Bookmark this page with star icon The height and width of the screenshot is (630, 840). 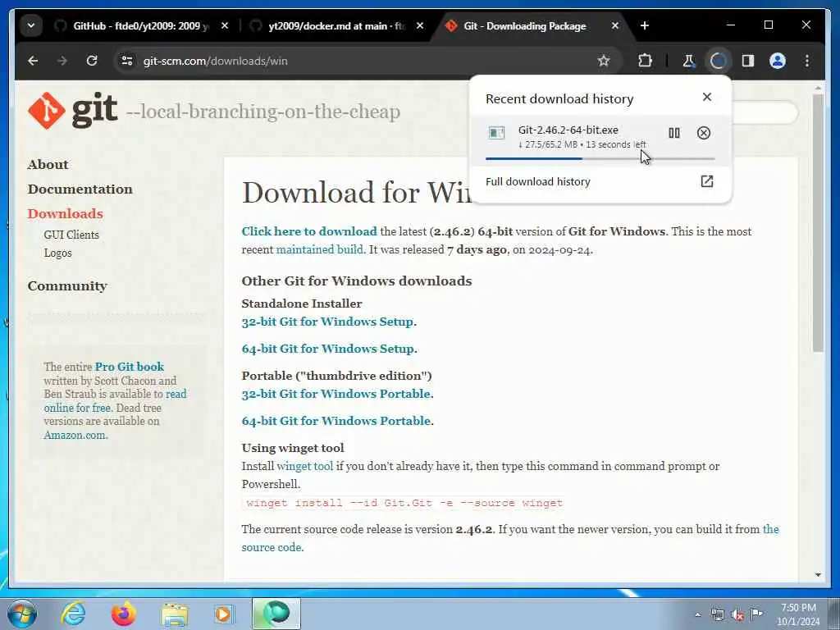click(x=604, y=61)
